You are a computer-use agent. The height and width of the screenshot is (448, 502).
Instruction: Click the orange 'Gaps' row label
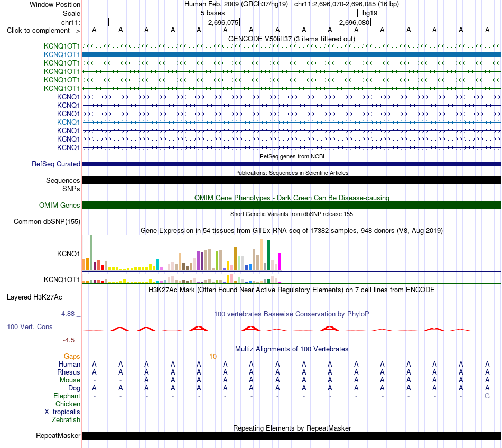(x=72, y=357)
